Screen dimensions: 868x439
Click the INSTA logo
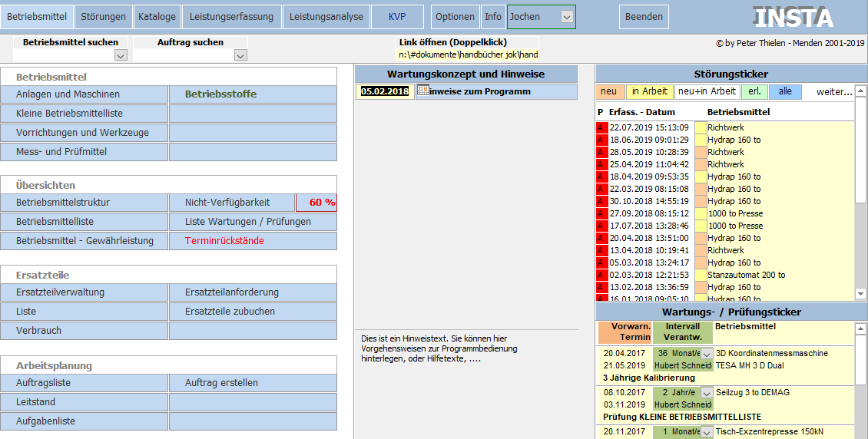click(793, 18)
